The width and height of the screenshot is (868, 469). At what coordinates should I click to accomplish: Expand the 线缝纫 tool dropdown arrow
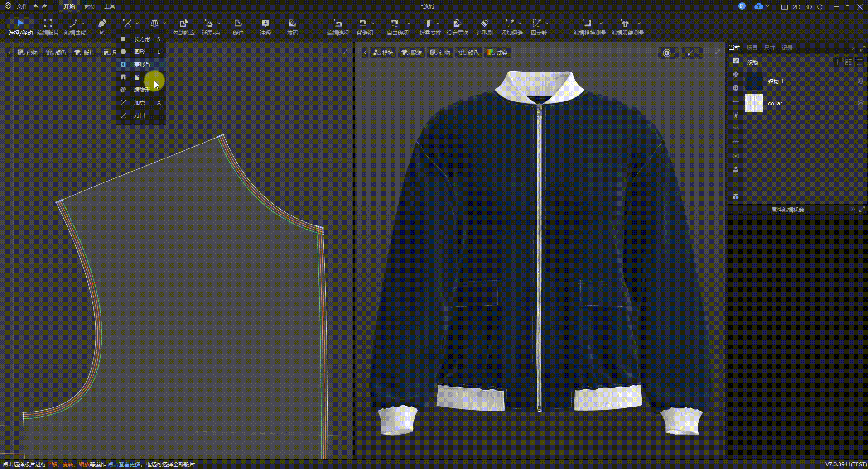click(x=373, y=23)
